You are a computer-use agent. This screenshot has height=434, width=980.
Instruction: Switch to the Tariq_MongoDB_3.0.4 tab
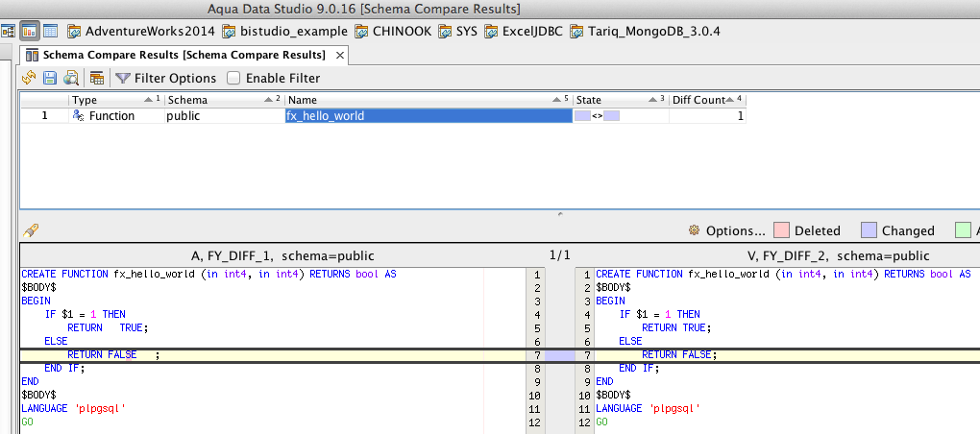click(645, 31)
